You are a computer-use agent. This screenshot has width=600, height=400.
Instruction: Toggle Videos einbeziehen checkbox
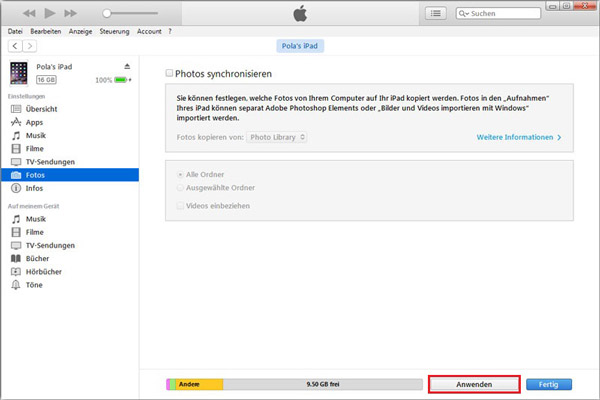180,205
